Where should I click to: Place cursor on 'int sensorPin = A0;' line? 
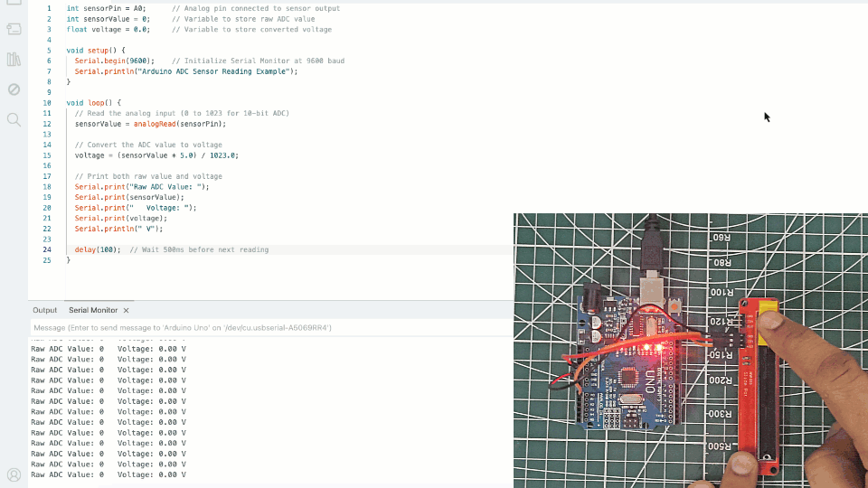107,8
